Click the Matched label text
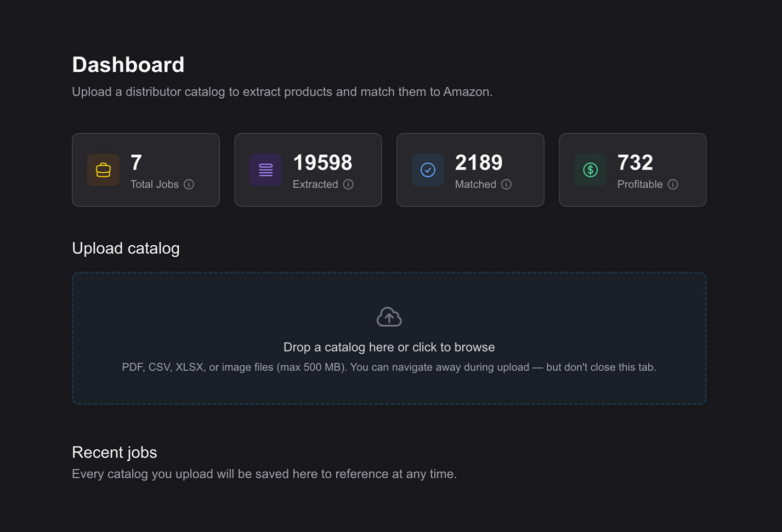The image size is (782, 532). [475, 184]
